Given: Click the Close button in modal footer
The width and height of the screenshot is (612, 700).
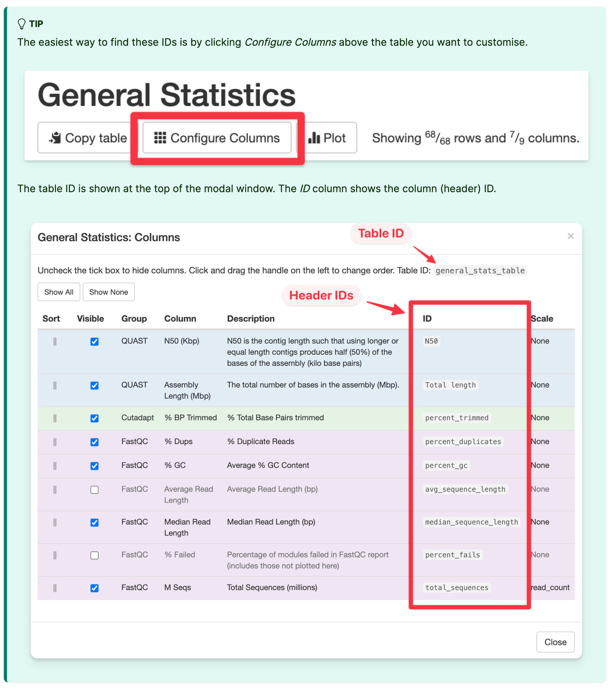Looking at the screenshot, I should tap(555, 642).
